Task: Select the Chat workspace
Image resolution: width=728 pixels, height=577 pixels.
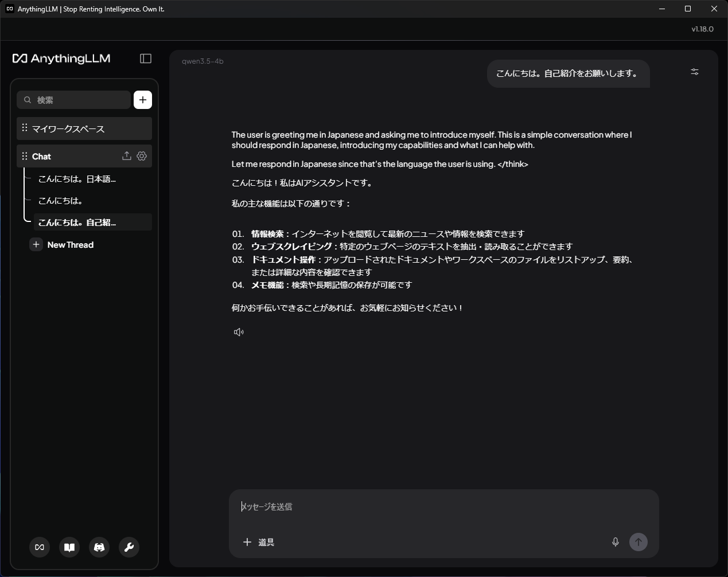Action: point(84,156)
